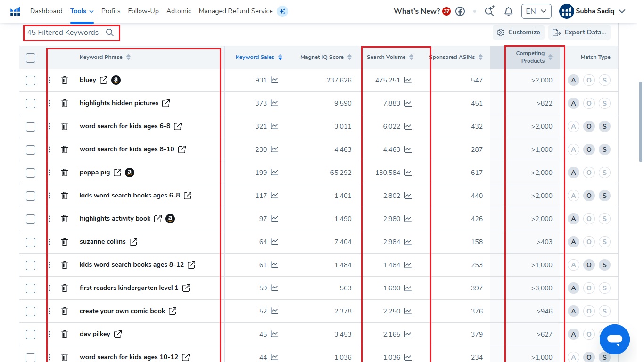Check the create your own comic book checkbox

pos(31,311)
